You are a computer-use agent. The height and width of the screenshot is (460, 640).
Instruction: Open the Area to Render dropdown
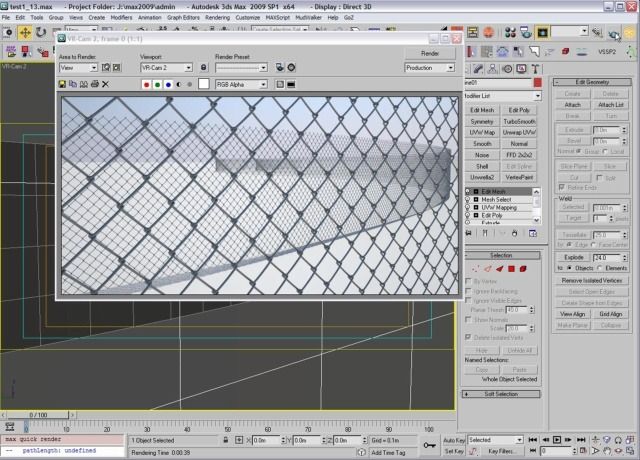(78, 68)
